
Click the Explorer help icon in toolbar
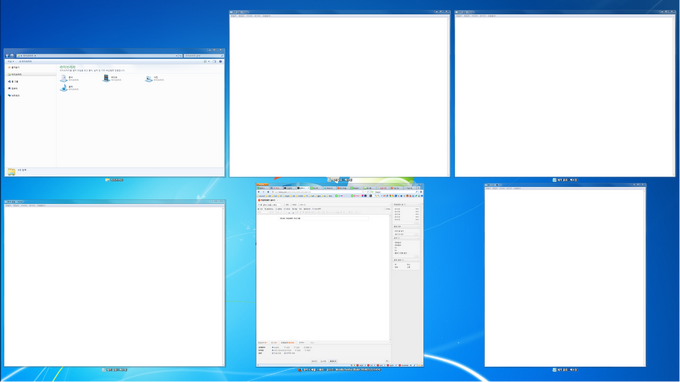click(x=220, y=62)
